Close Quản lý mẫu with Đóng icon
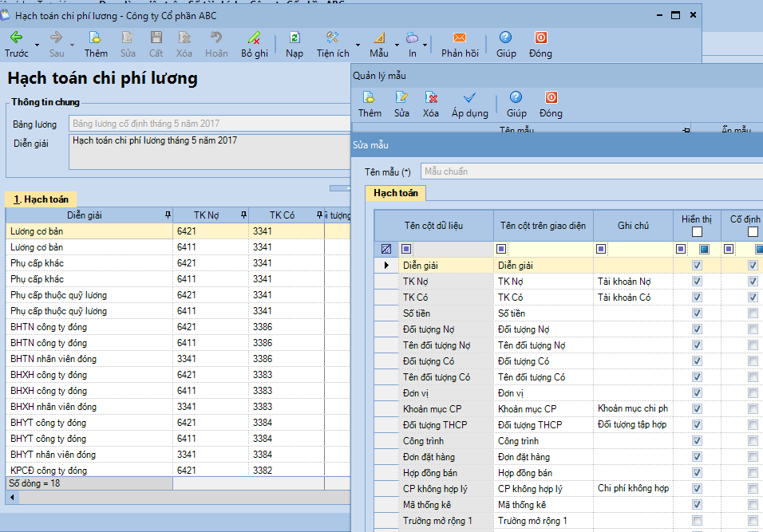The width and height of the screenshot is (763, 532). (551, 98)
